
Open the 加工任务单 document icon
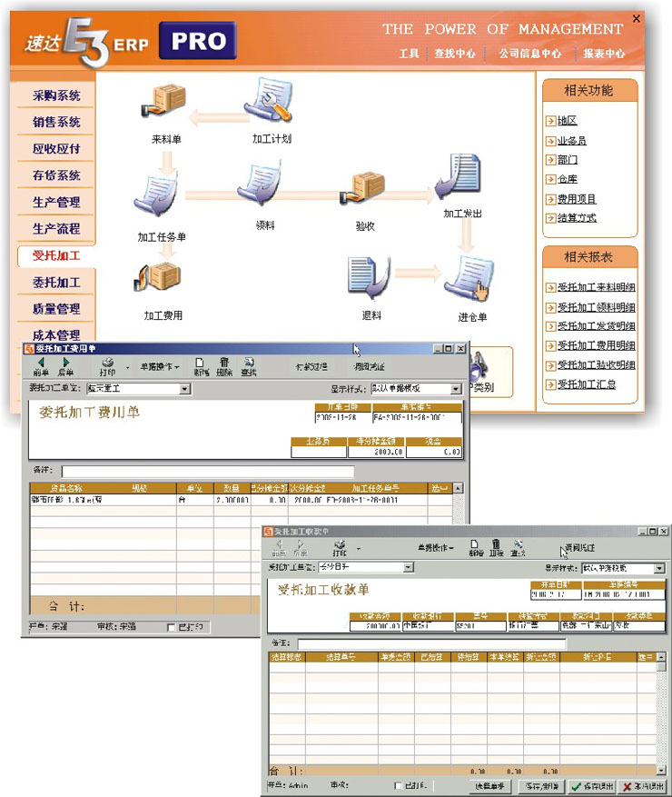pyautogui.click(x=156, y=194)
